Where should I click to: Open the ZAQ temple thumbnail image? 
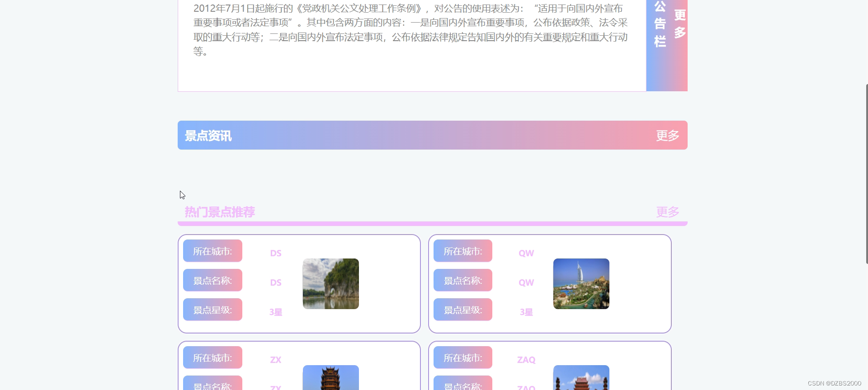[x=581, y=377]
